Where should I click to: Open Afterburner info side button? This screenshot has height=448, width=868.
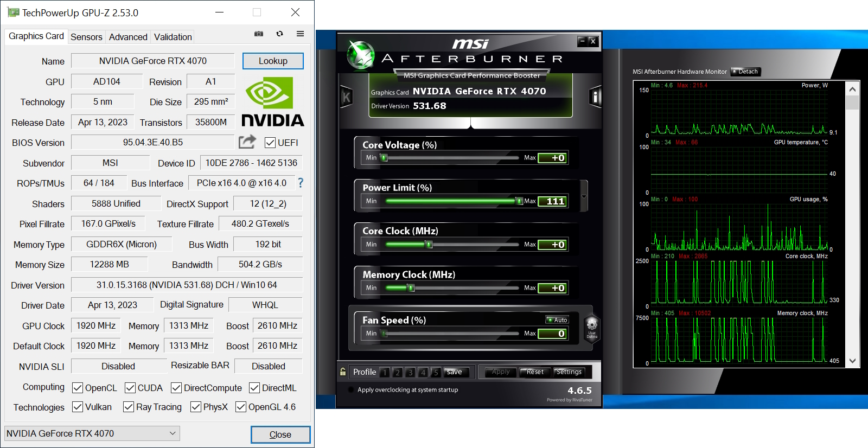point(595,97)
